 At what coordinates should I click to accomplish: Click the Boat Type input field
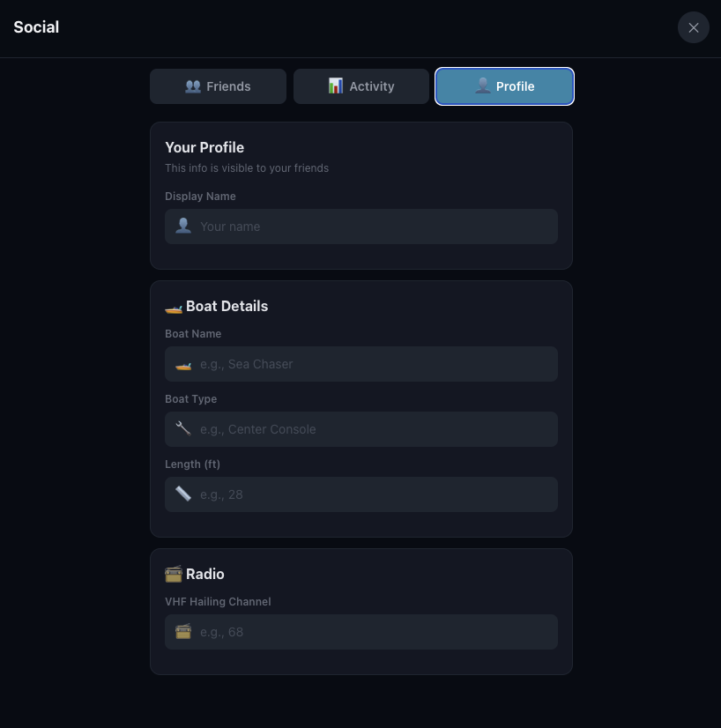point(361,428)
